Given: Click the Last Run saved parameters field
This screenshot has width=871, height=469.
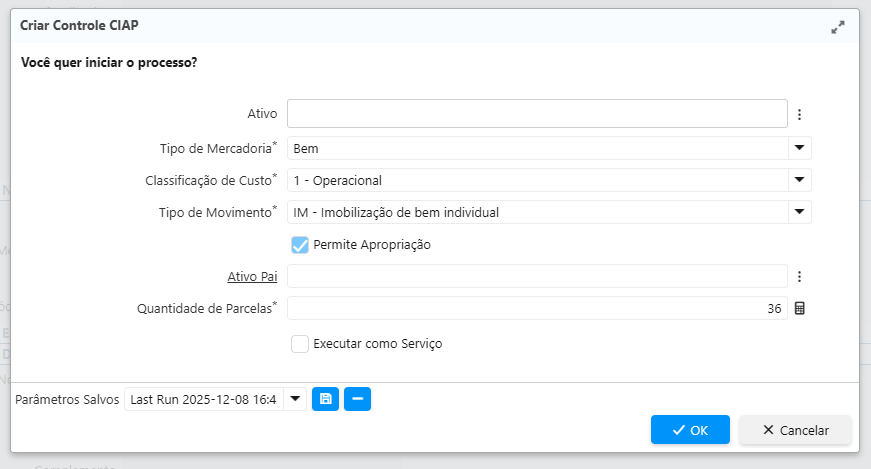Looking at the screenshot, I should pos(204,400).
